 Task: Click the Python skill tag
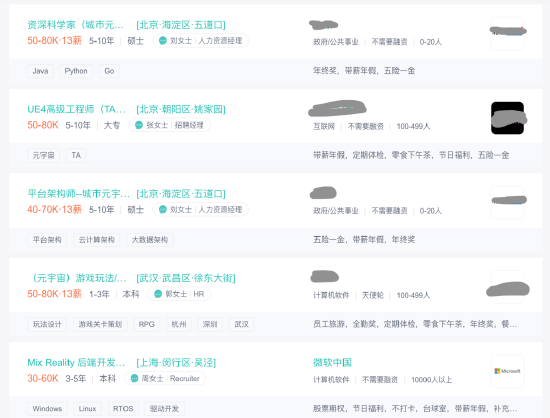tap(76, 71)
